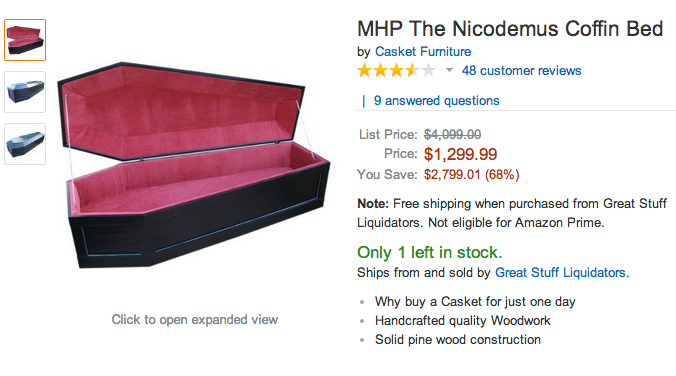Click the 'Why buy a Casket' bullet
The width and height of the screenshot is (676, 376).
[x=475, y=302]
